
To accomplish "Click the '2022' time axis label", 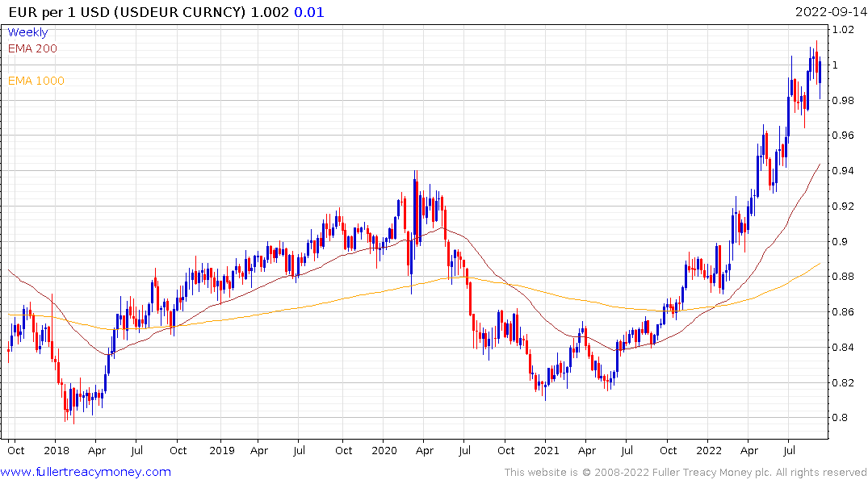I will pos(709,451).
